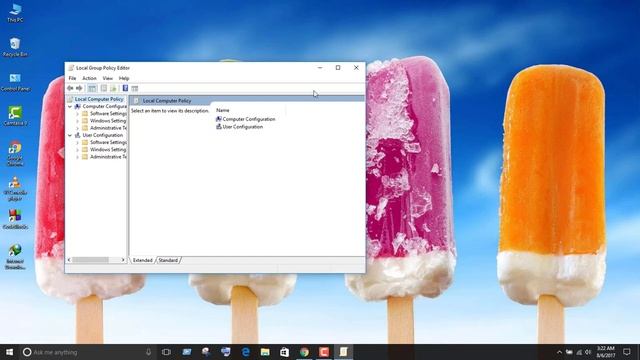Image resolution: width=640 pixels, height=360 pixels.
Task: Open the Action menu
Action: [x=89, y=78]
